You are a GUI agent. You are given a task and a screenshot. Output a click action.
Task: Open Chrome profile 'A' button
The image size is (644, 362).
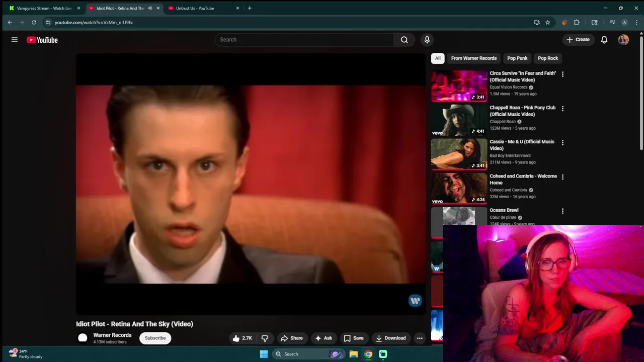point(624,22)
